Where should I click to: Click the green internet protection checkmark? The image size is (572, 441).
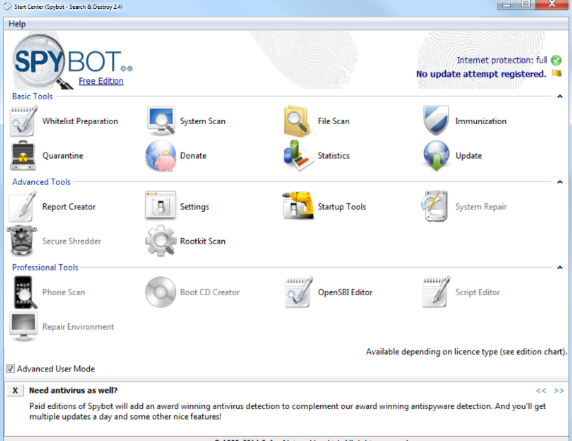click(556, 60)
